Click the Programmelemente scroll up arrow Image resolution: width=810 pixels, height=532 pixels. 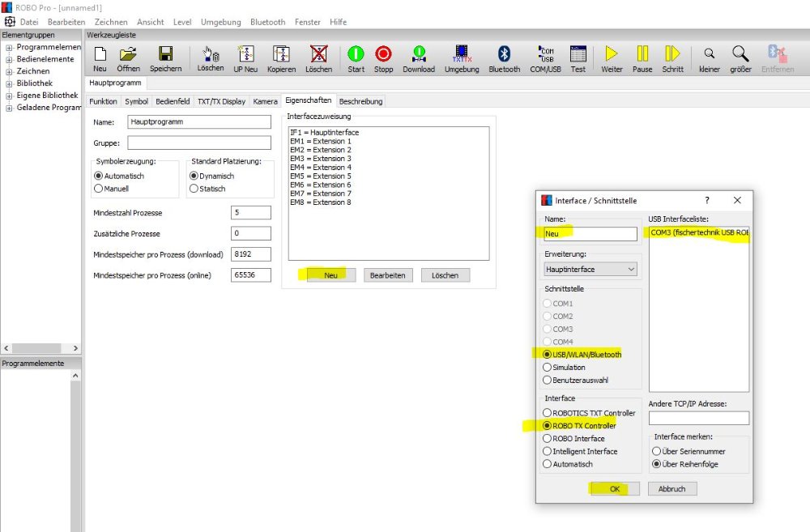point(75,376)
